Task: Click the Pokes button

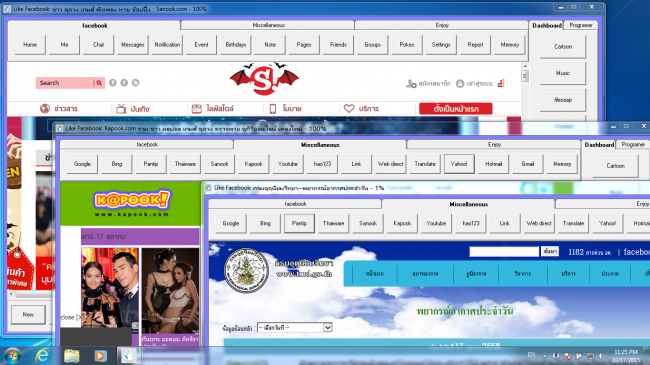Action: click(407, 45)
